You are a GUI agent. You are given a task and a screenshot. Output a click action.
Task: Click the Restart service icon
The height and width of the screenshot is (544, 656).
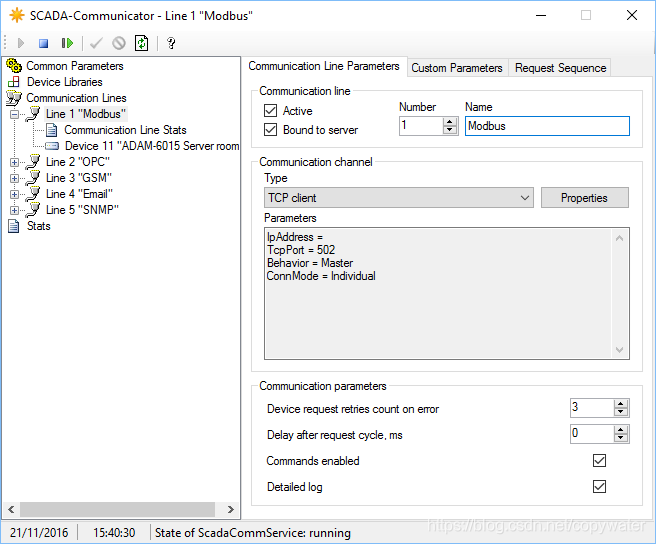coord(67,43)
